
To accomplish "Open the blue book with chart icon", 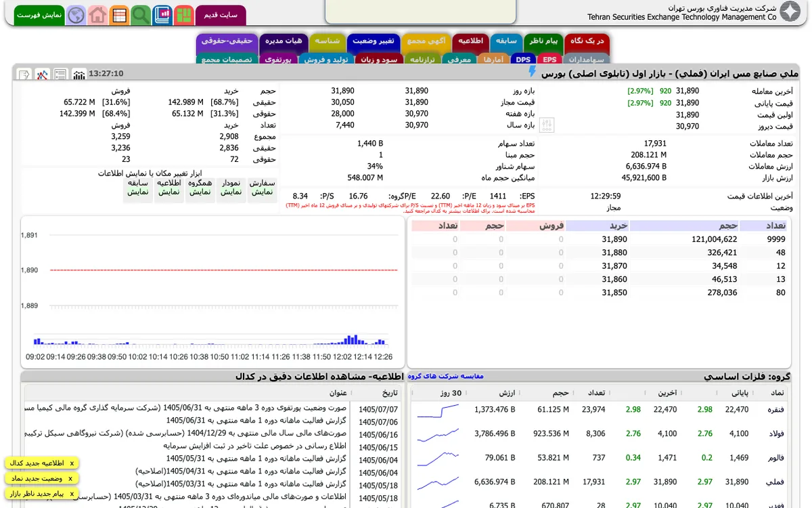I will pos(162,14).
